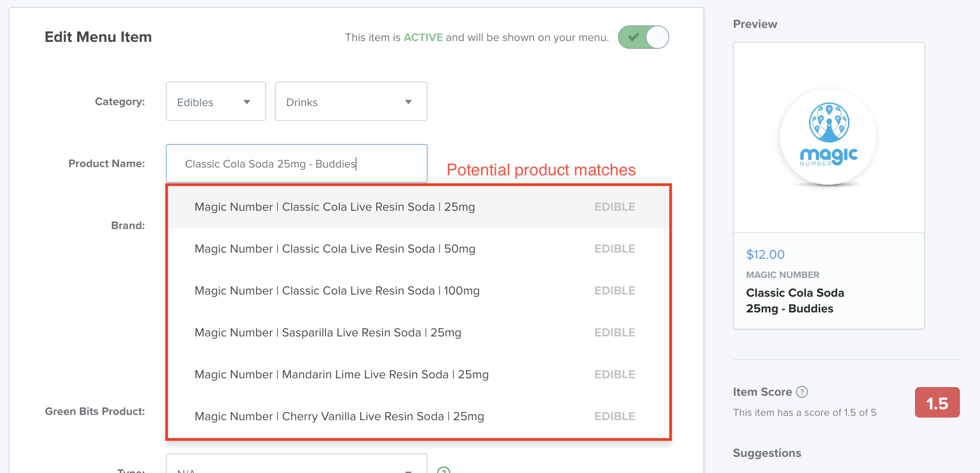Open the Drinks subcategory dropdown
The width and height of the screenshot is (980, 473).
(x=351, y=102)
